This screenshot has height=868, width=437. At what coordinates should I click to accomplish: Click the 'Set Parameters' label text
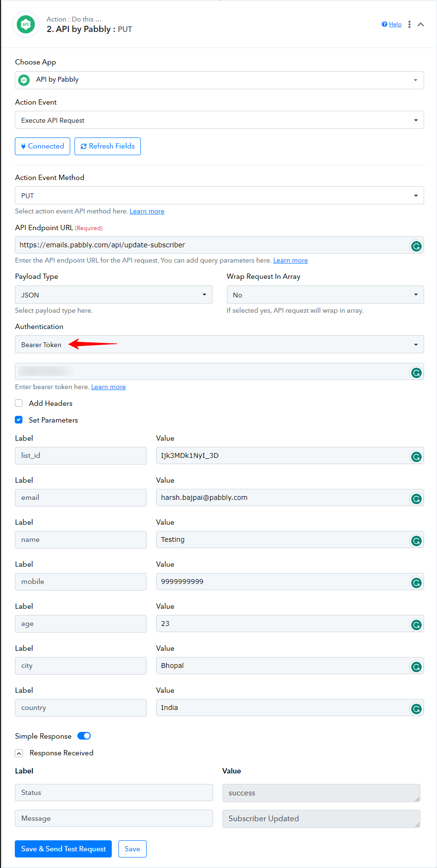click(53, 420)
